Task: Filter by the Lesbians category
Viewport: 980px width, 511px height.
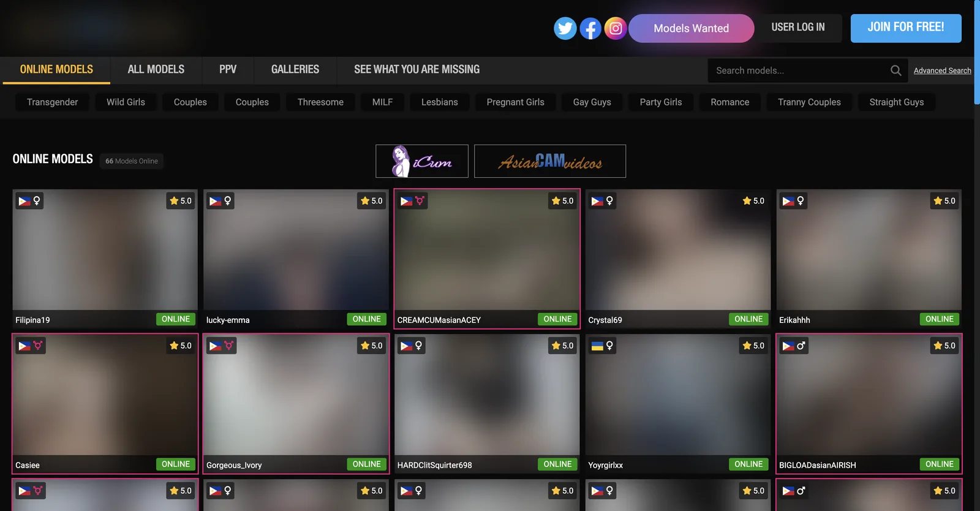Action: pyautogui.click(x=439, y=102)
